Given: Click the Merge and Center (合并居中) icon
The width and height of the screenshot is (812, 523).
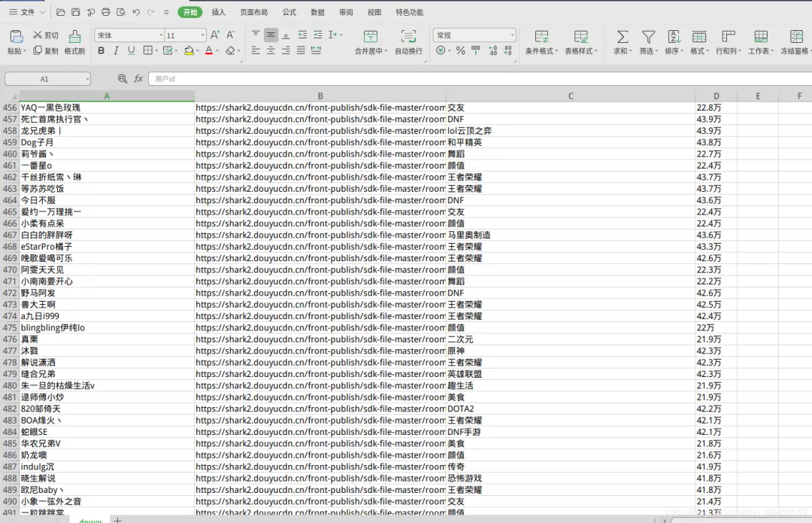Looking at the screenshot, I should click(370, 37).
